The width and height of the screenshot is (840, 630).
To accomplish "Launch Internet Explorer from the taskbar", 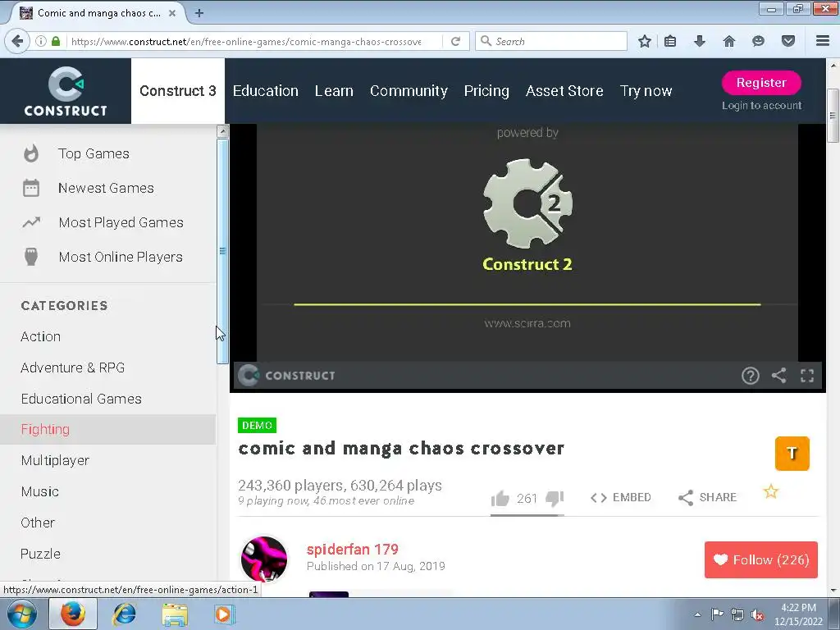I will coord(124,614).
